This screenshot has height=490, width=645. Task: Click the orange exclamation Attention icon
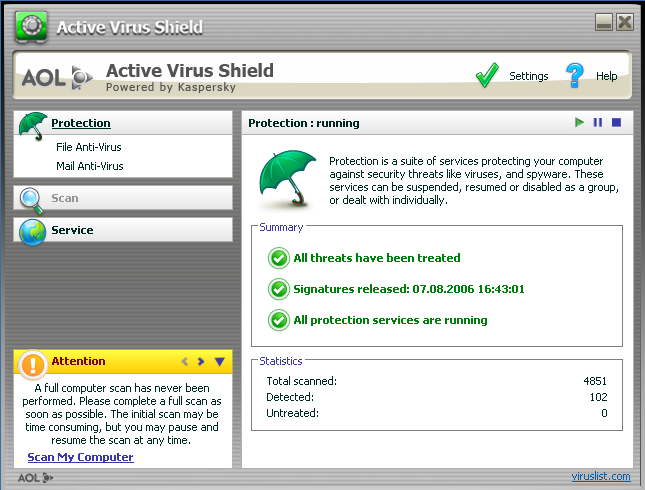(x=32, y=362)
